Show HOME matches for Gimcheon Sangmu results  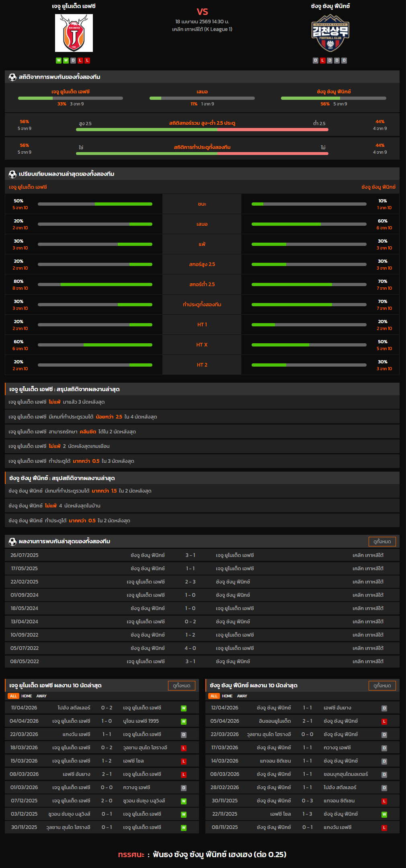(227, 696)
